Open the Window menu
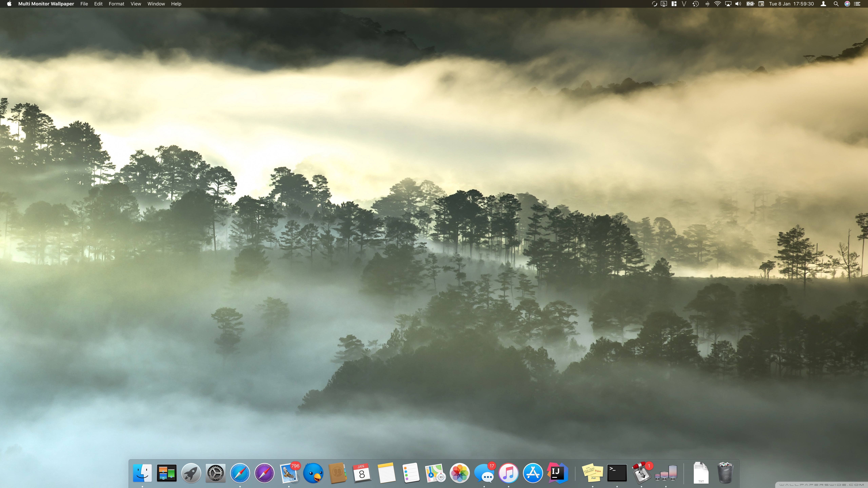 (x=156, y=4)
